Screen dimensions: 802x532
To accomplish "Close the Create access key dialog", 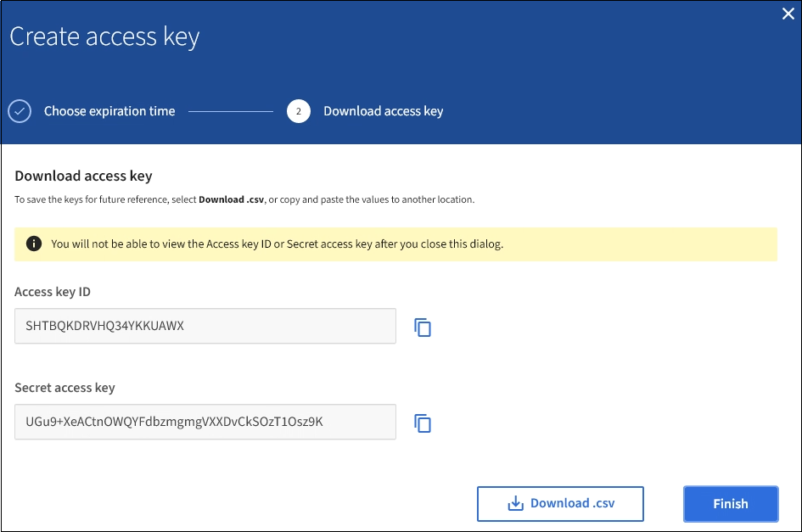I will (x=788, y=14).
